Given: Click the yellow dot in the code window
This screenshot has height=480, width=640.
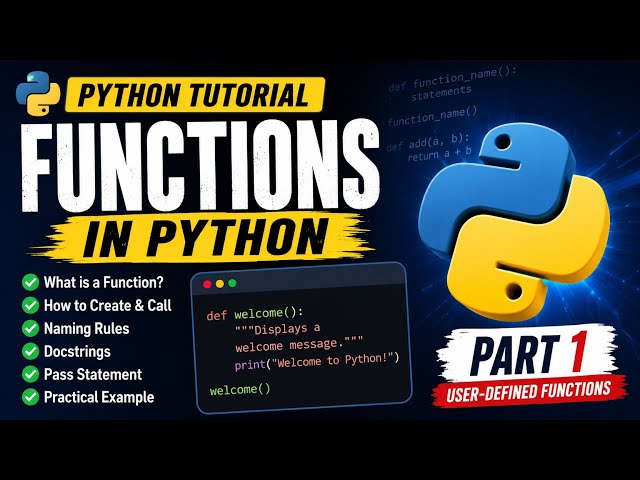Looking at the screenshot, I should (x=220, y=284).
